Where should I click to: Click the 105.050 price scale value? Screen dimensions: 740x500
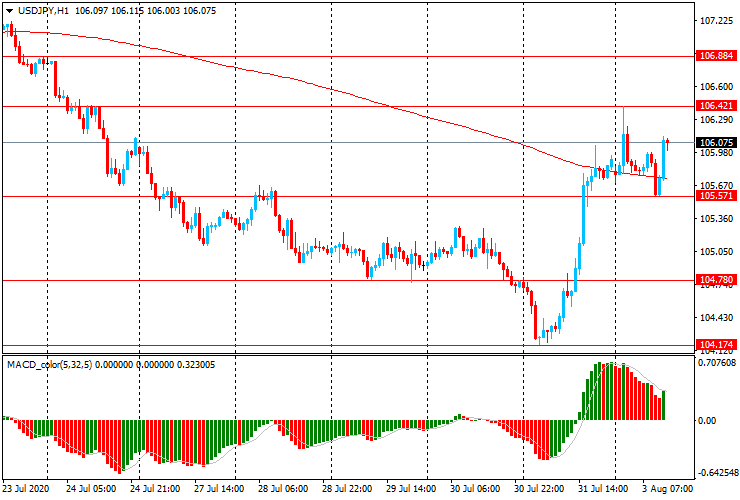716,252
